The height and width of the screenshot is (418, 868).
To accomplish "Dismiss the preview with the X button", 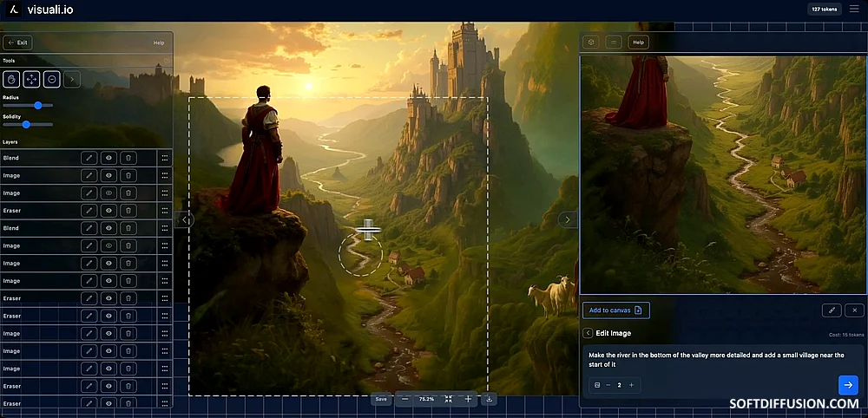I will 855,310.
